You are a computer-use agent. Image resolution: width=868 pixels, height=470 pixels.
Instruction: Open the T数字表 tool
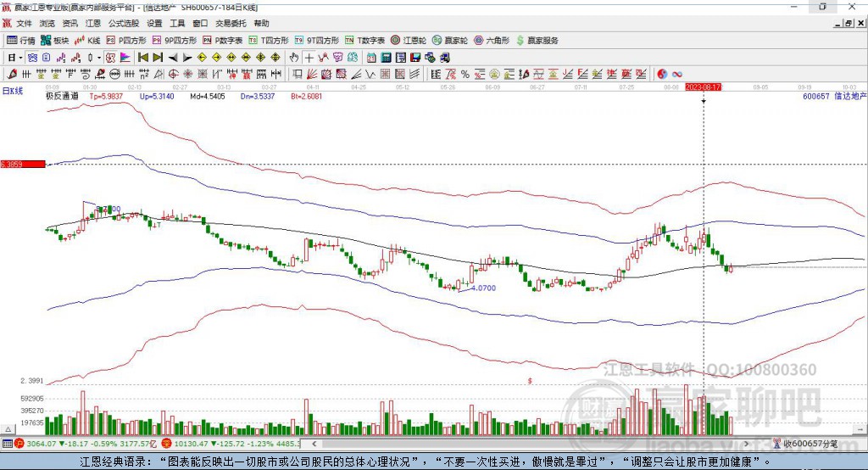click(364, 41)
